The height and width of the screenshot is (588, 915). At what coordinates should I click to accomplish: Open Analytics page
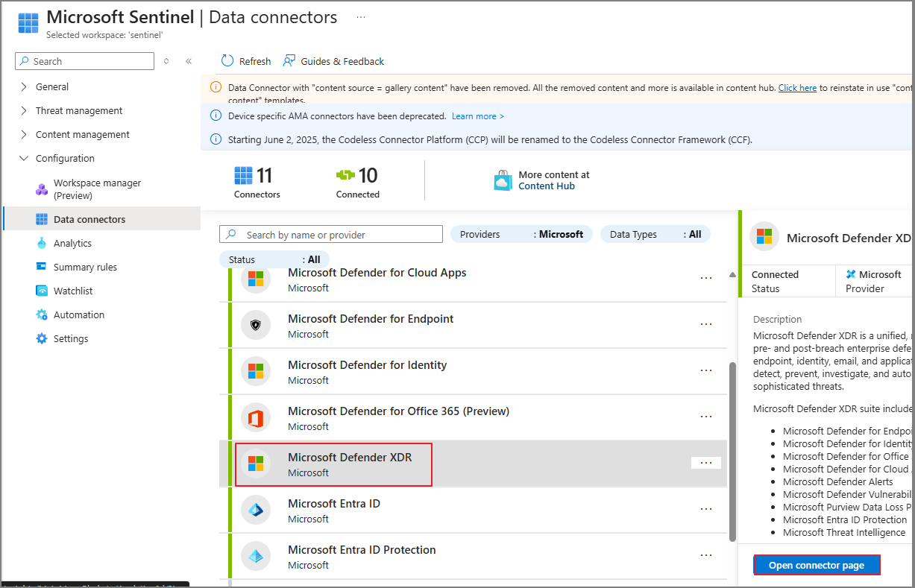pyautogui.click(x=72, y=243)
